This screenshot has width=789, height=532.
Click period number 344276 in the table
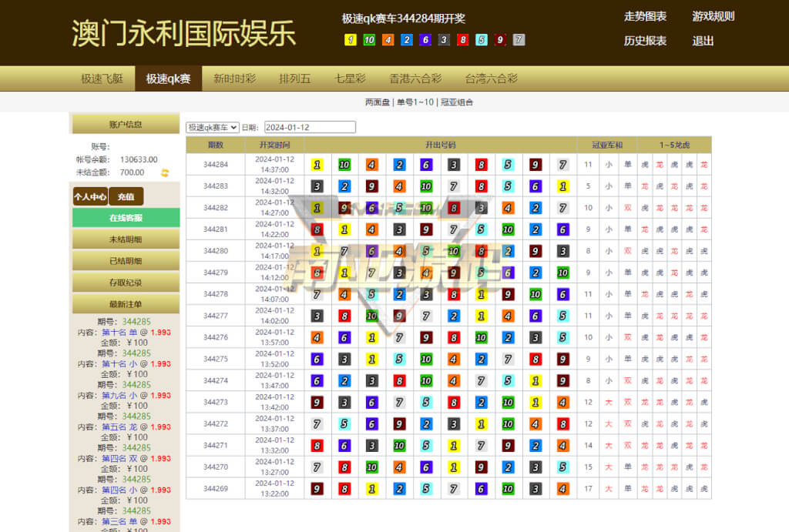pyautogui.click(x=216, y=337)
